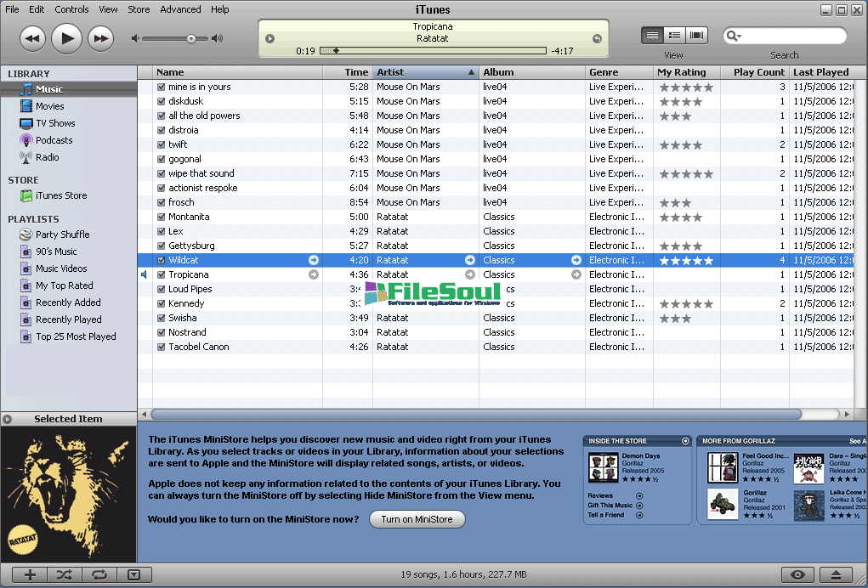
Task: Open the Controls menu
Action: pyautogui.click(x=71, y=9)
